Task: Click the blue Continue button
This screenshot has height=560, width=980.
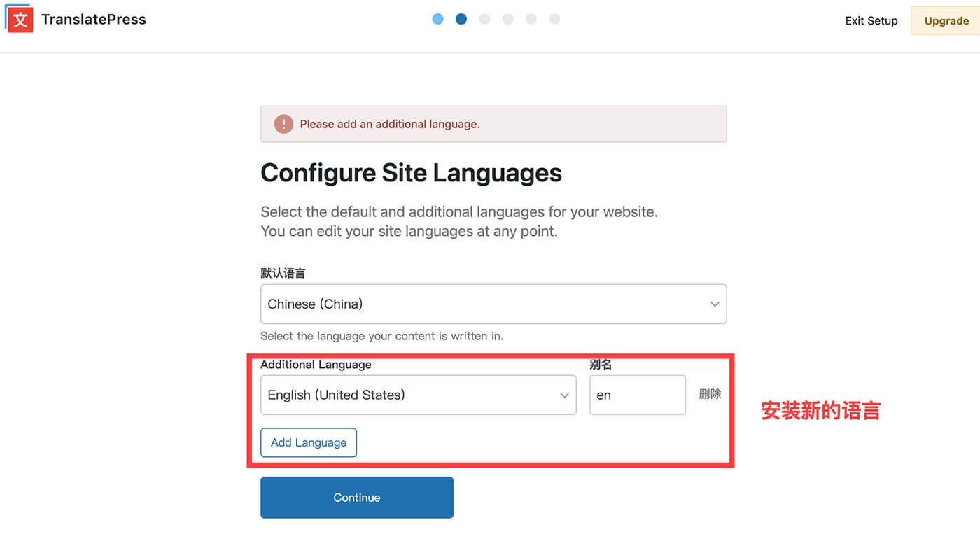Action: (x=357, y=498)
